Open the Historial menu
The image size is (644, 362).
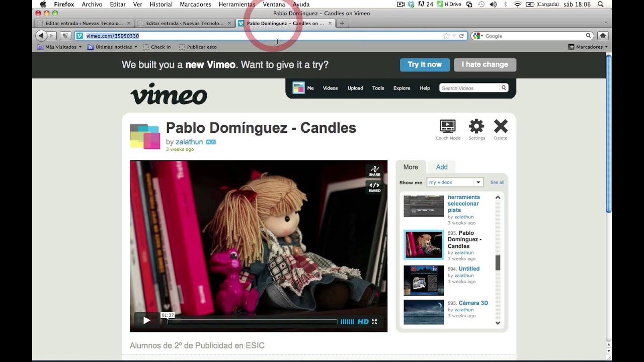click(161, 4)
